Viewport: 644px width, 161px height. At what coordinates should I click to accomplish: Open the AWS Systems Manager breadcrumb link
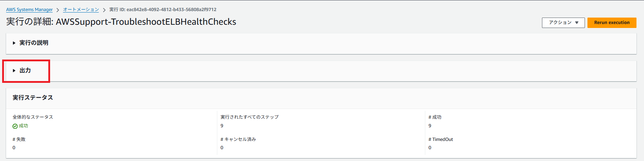(x=29, y=10)
